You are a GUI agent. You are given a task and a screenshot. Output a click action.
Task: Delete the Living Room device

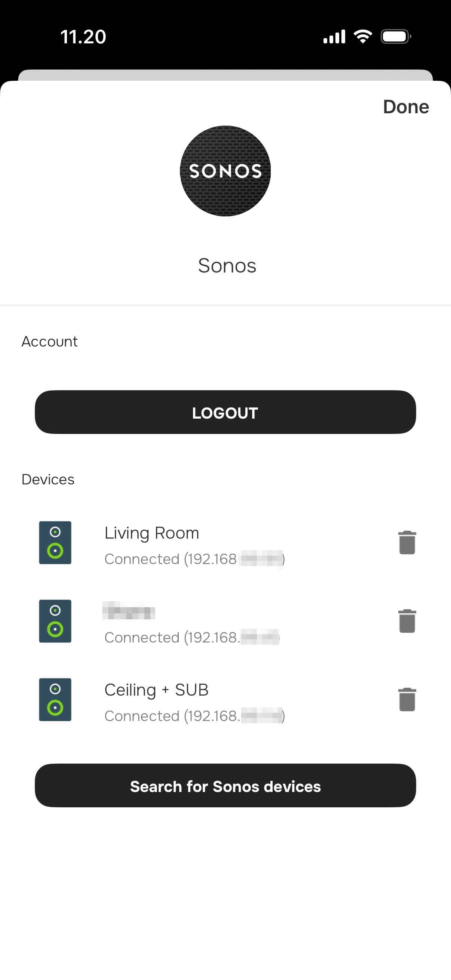pos(407,542)
